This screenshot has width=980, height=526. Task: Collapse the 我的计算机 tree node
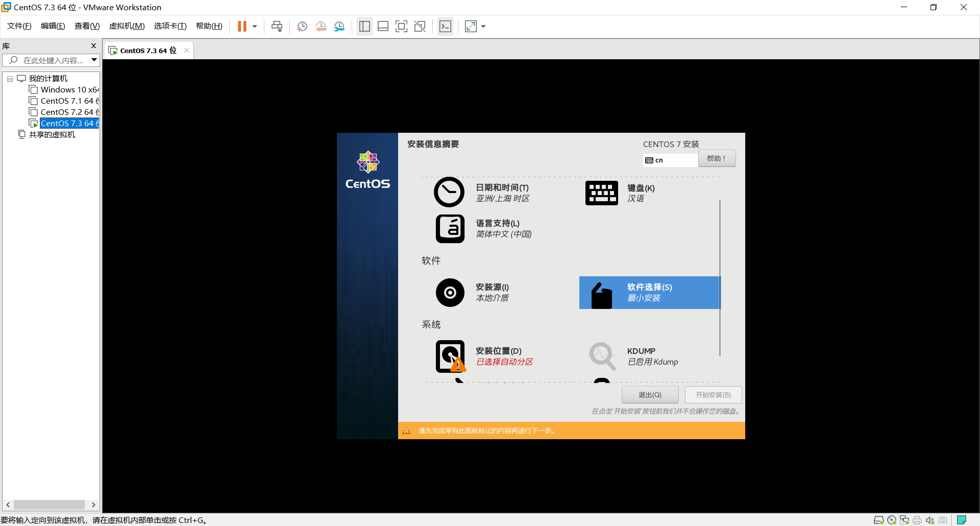coord(10,79)
